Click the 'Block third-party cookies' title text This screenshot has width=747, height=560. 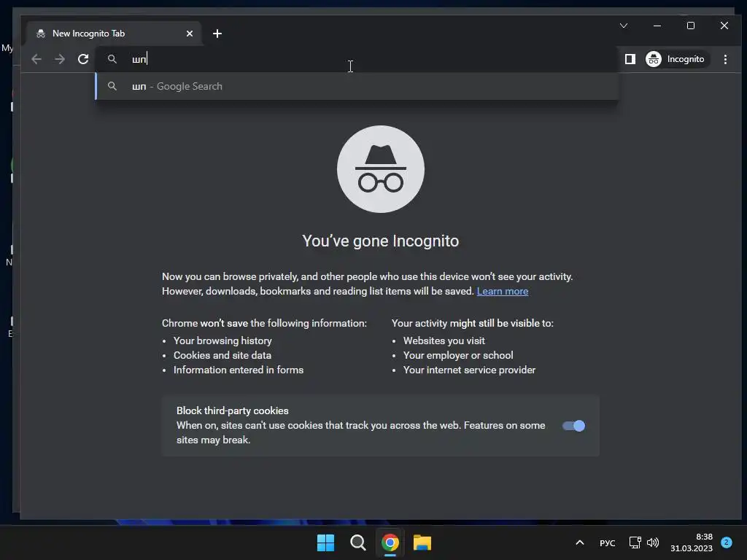point(233,411)
